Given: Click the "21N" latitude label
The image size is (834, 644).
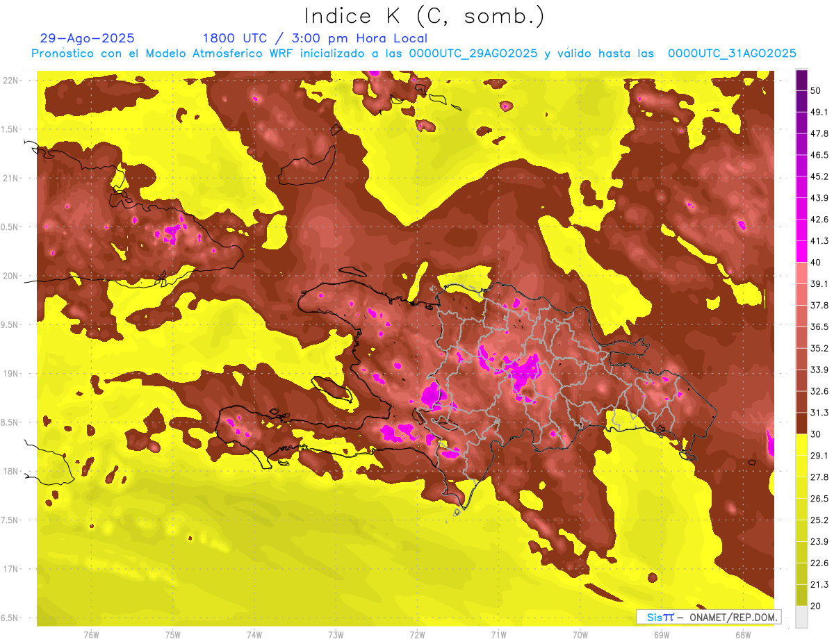Looking at the screenshot, I should click(x=10, y=178).
